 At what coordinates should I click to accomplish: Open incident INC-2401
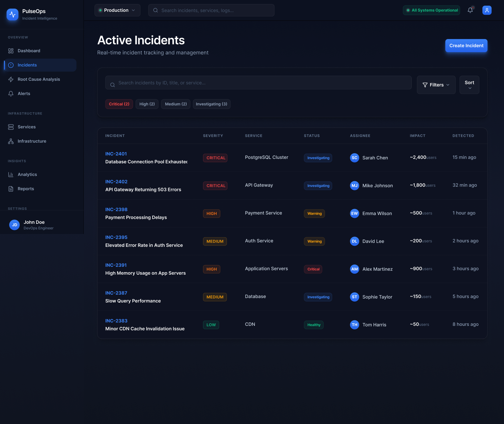tap(116, 154)
